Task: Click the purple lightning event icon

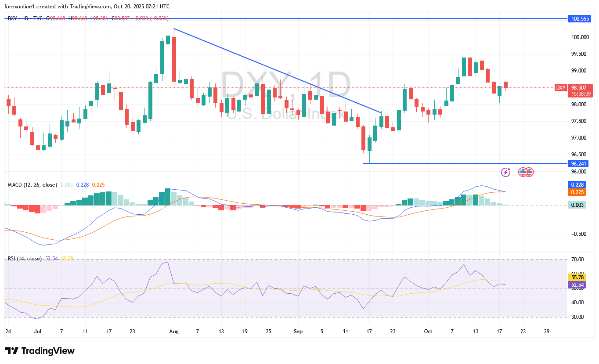Action: tap(506, 172)
